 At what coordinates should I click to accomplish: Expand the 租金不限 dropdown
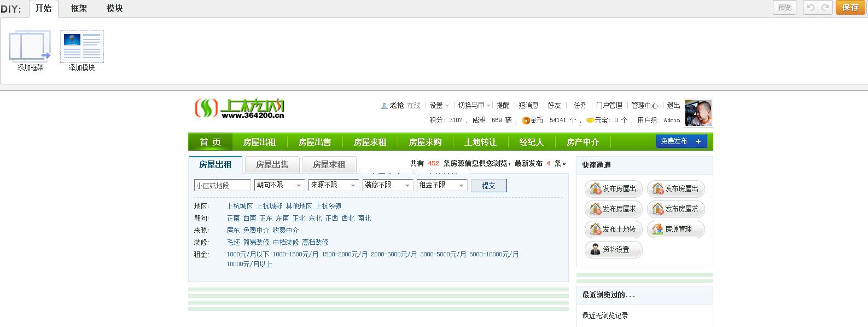441,185
